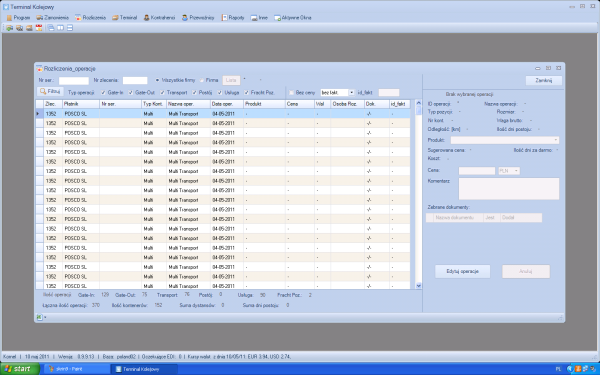The width and height of the screenshot is (600, 375).
Task: Click the Komentarz text area
Action: tap(509, 188)
